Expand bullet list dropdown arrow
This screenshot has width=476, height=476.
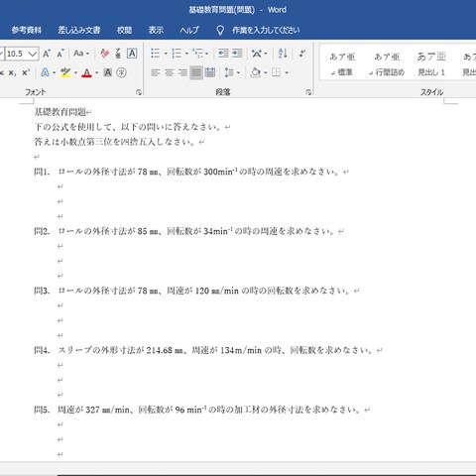(x=166, y=54)
